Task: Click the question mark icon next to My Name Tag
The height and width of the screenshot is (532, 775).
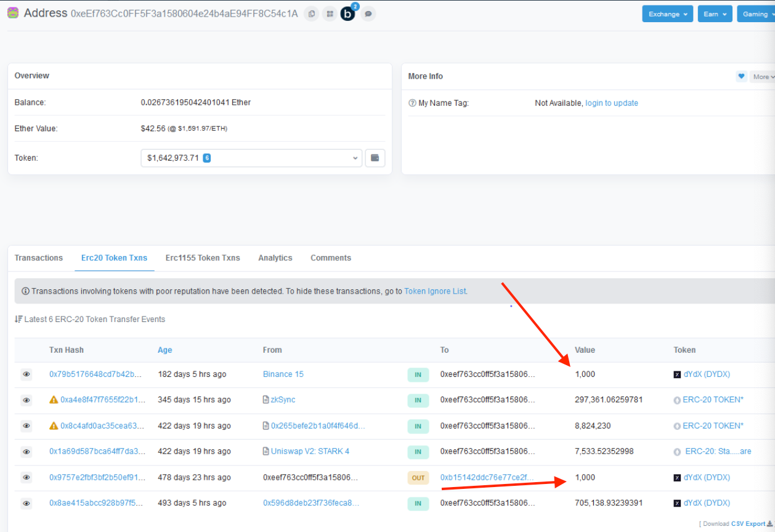Action: (412, 103)
